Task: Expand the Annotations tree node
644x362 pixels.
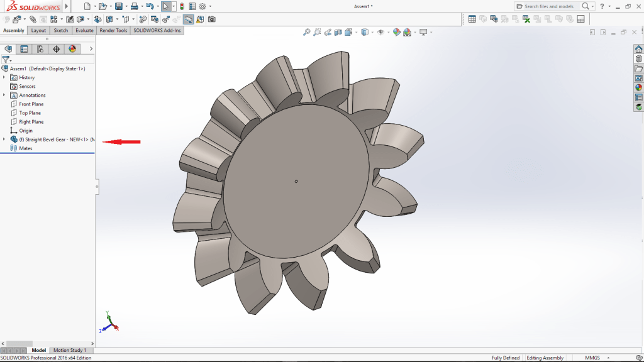Action: (4, 95)
